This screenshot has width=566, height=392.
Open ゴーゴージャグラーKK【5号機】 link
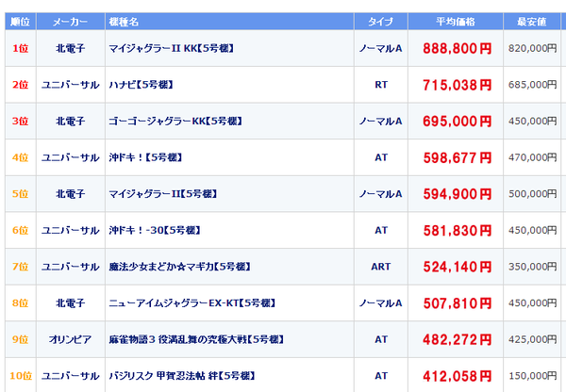tap(175, 122)
